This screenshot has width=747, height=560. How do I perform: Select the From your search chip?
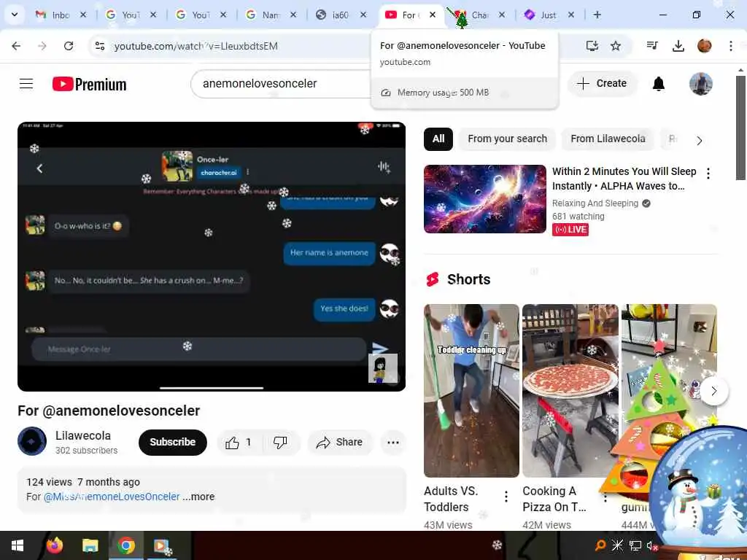pyautogui.click(x=508, y=139)
